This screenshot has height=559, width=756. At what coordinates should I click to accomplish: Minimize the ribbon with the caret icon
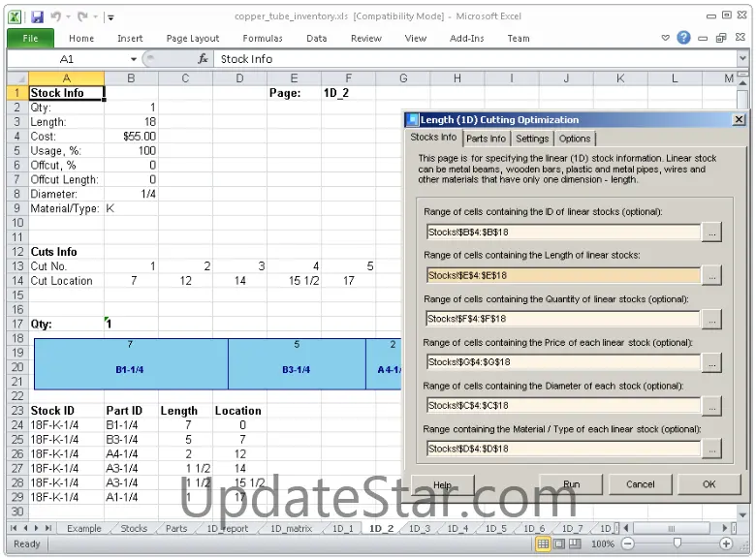(x=665, y=38)
